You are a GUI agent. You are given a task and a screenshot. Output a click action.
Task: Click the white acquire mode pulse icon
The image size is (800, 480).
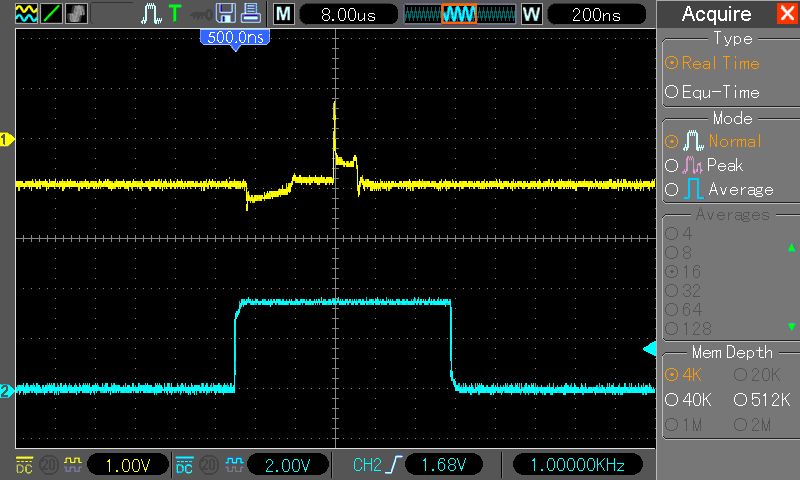click(x=151, y=14)
